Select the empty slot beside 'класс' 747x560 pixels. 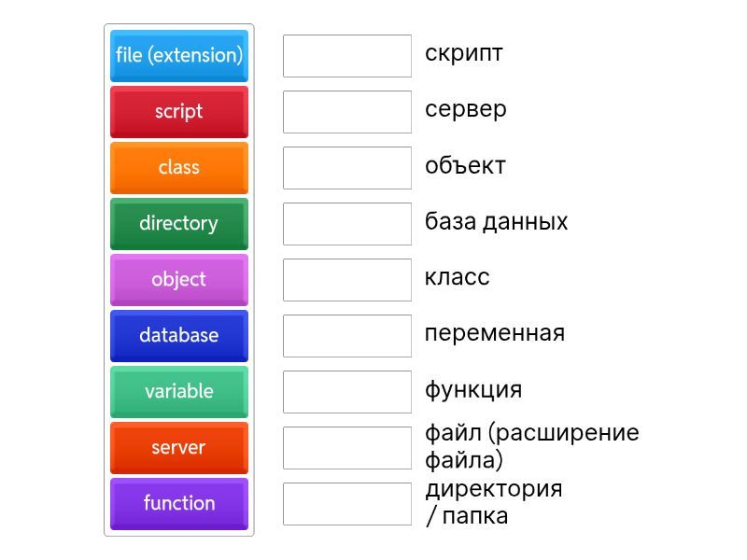click(x=346, y=280)
